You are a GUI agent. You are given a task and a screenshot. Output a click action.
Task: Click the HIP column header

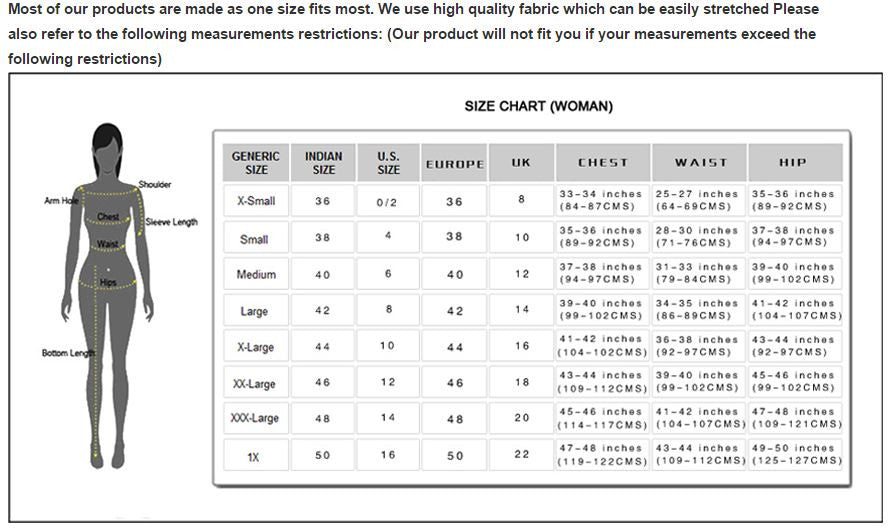793,163
